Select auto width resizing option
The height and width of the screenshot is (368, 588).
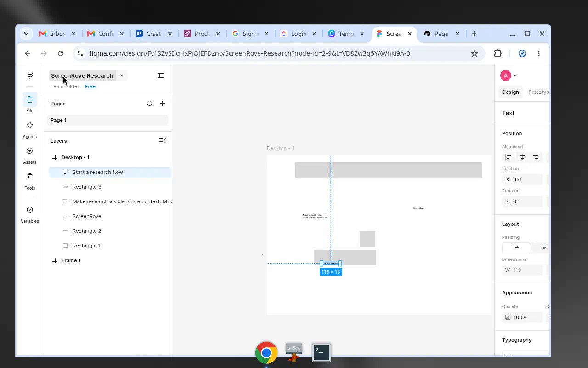point(516,248)
